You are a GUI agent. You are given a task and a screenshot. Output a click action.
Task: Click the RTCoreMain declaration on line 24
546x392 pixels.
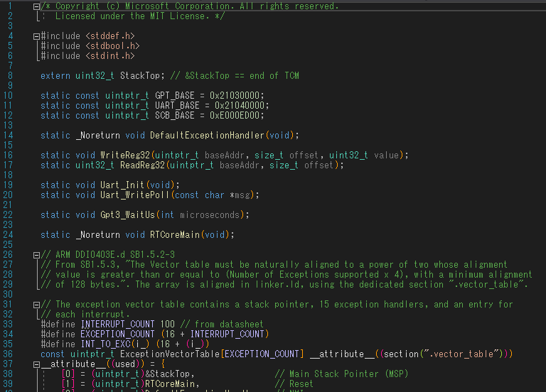click(x=175, y=235)
